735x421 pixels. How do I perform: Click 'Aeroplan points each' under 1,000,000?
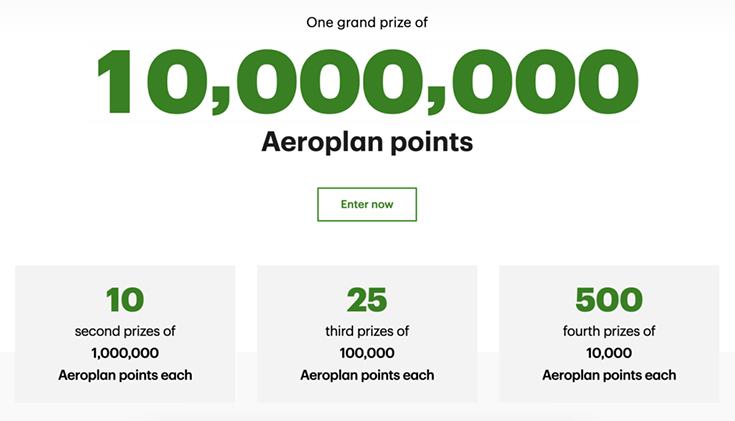(125, 375)
